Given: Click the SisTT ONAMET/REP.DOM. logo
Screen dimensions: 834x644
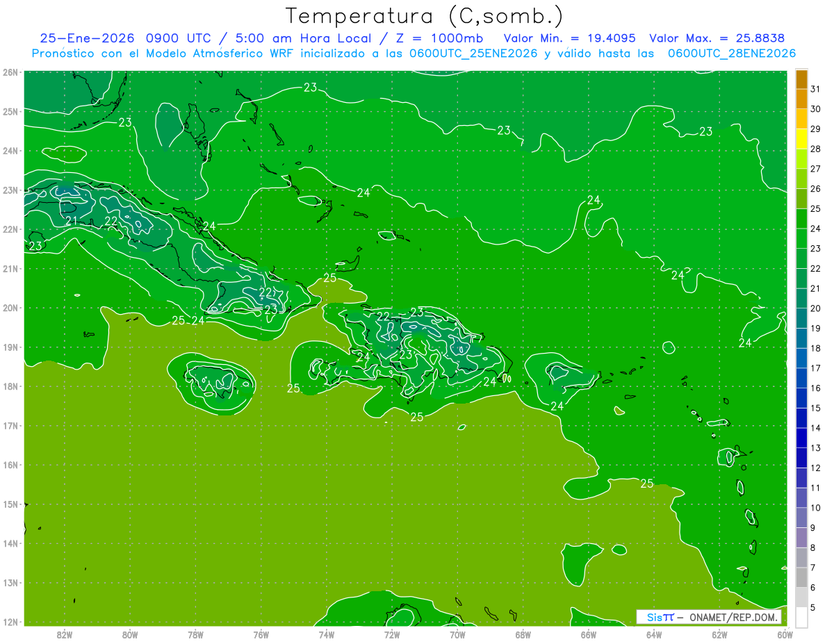Looking at the screenshot, I should click(x=709, y=617).
